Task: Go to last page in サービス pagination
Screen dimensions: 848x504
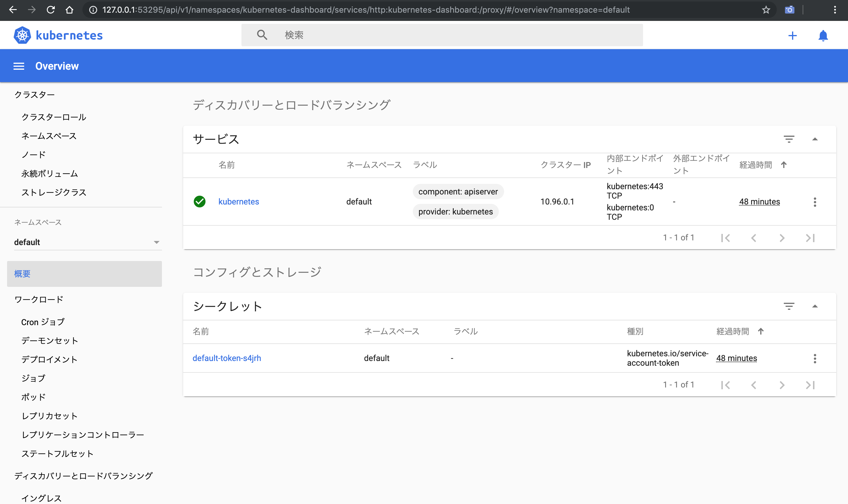Action: [810, 238]
